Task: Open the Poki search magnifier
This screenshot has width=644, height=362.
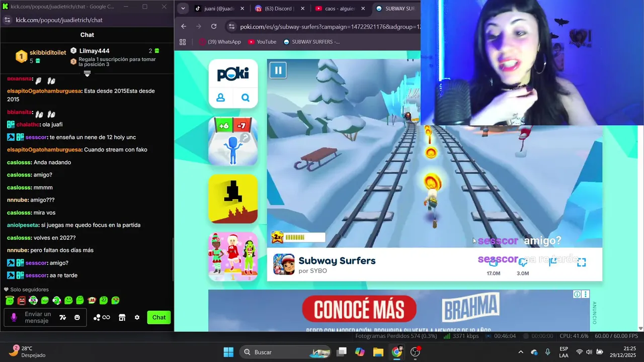Action: click(x=246, y=98)
